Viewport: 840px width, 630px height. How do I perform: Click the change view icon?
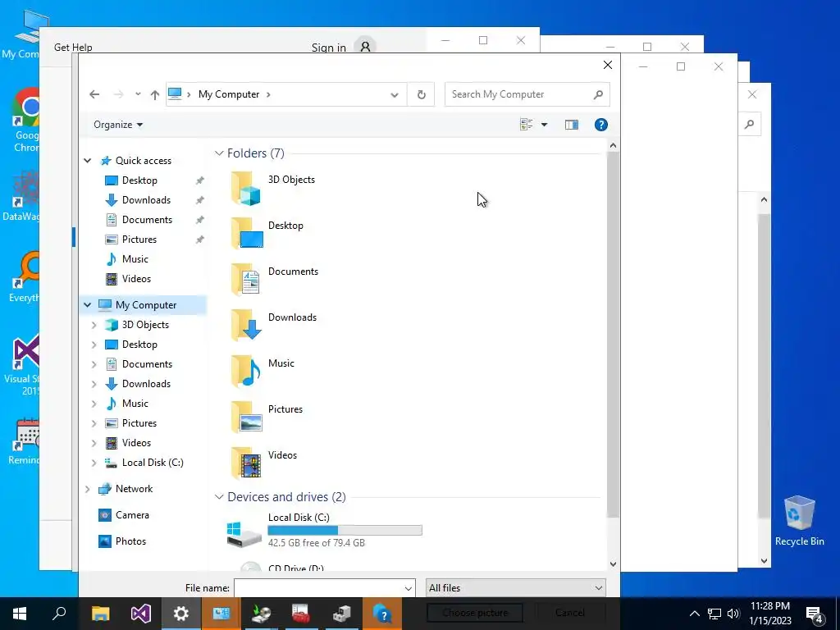[x=526, y=125]
